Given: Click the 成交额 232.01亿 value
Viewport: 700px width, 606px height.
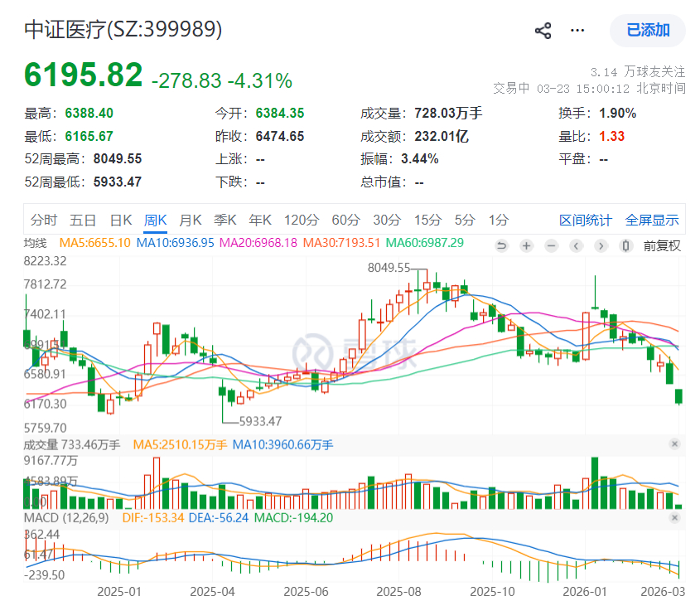Looking at the screenshot, I should 441,136.
